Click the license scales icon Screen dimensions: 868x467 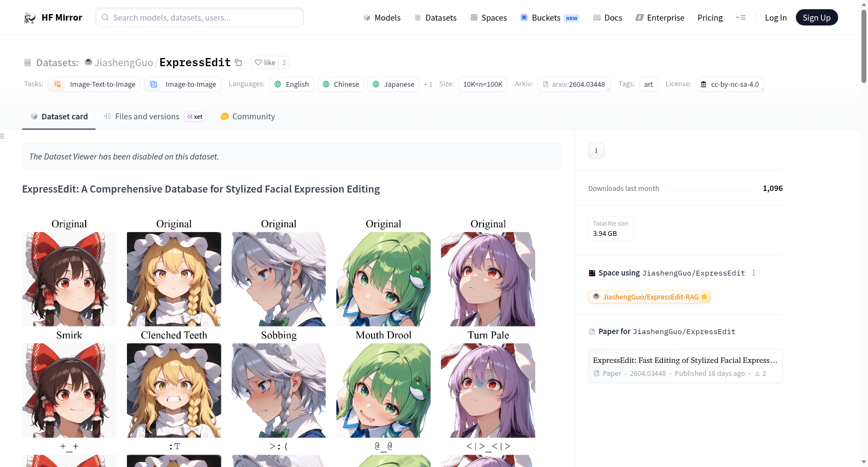(704, 84)
